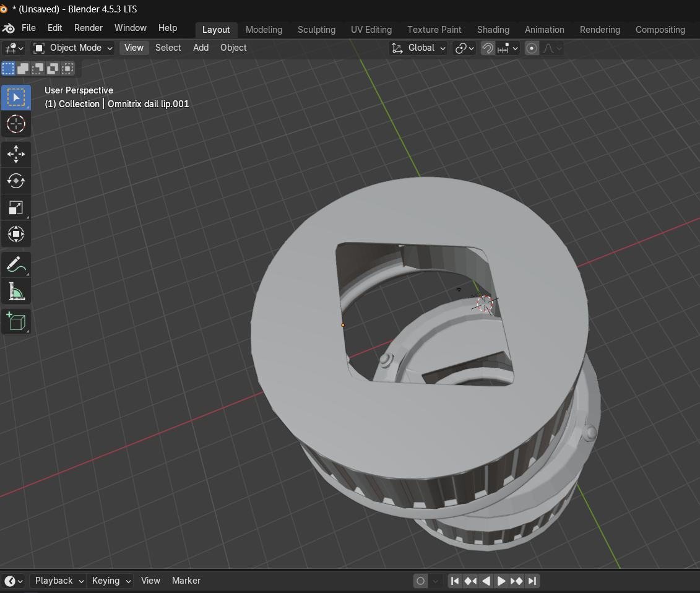Click the Blender logo menu icon
The image size is (700, 593).
coord(9,28)
